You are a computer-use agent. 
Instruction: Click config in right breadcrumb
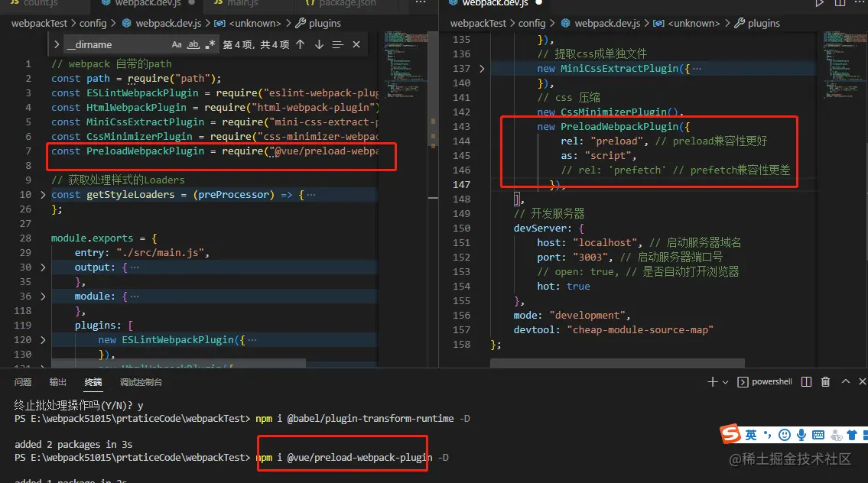pyautogui.click(x=532, y=23)
